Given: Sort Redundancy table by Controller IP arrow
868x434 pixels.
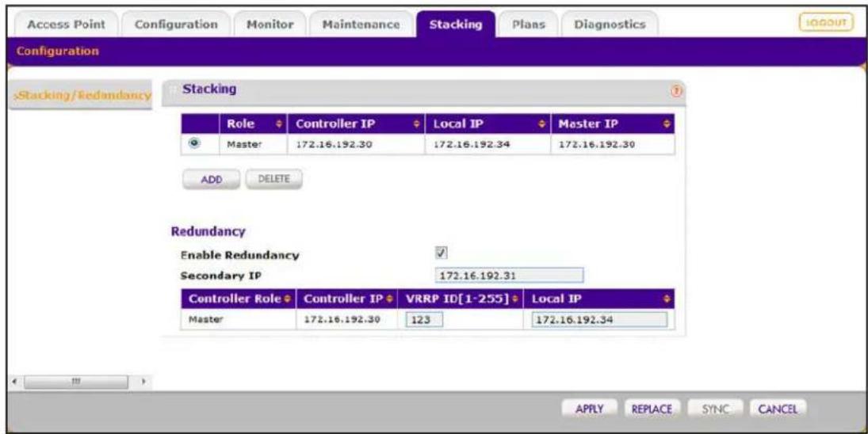Looking at the screenshot, I should point(389,299).
